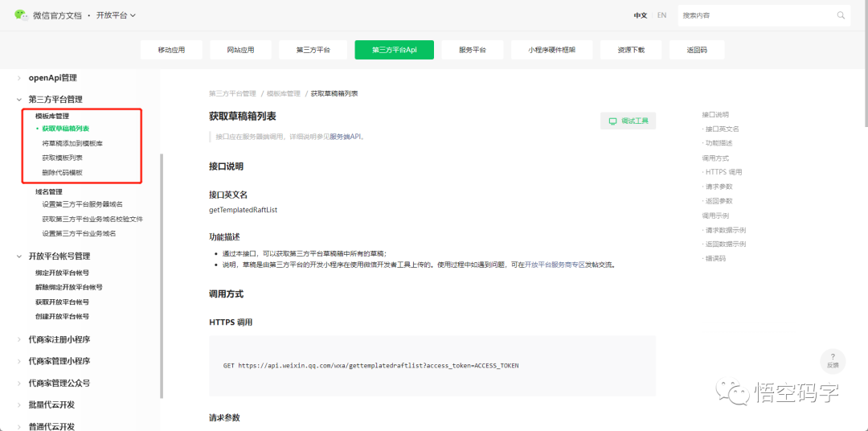
Task: Open the 开放平台 dropdown in header
Action: tap(117, 15)
